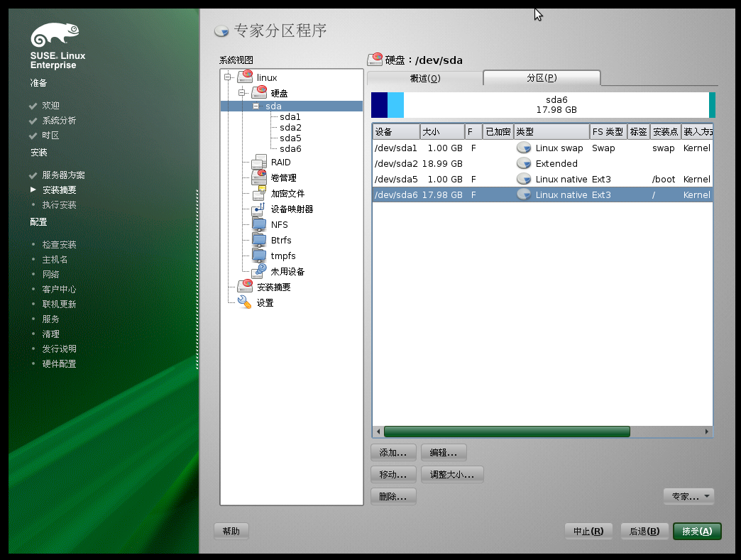Open 卷管理 (Volume Management) in the tree
Screen dimensions: 741x560
pyautogui.click(x=283, y=177)
